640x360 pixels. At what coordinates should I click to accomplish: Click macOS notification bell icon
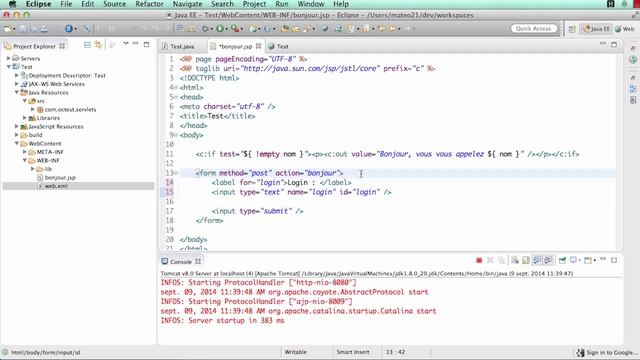point(624,4)
